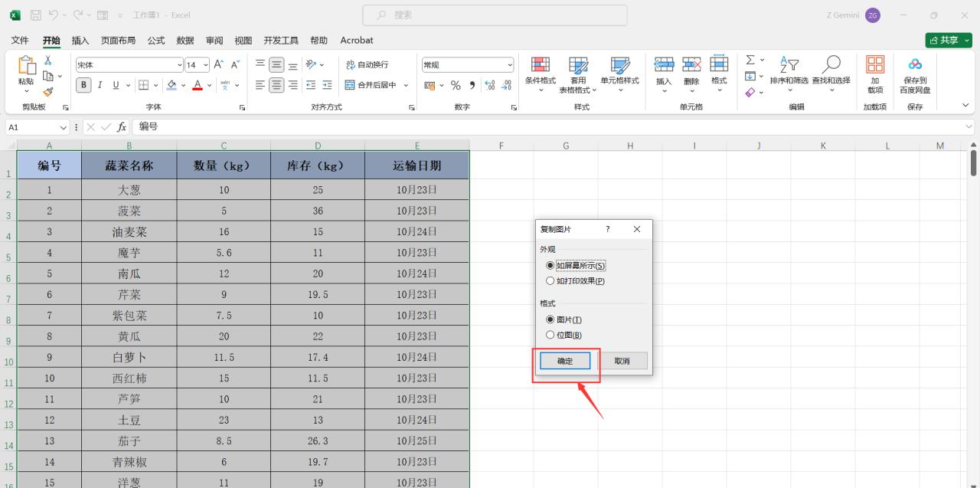Click the 共享 share button
This screenshot has width=980, height=488.
coord(949,40)
